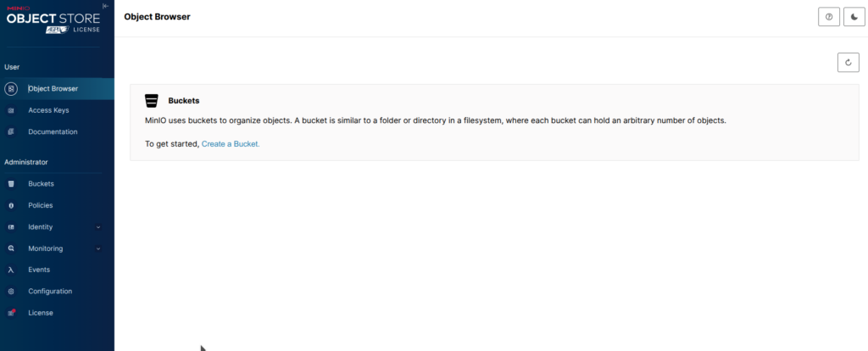Click the MinIO Object Store logo

click(x=53, y=18)
